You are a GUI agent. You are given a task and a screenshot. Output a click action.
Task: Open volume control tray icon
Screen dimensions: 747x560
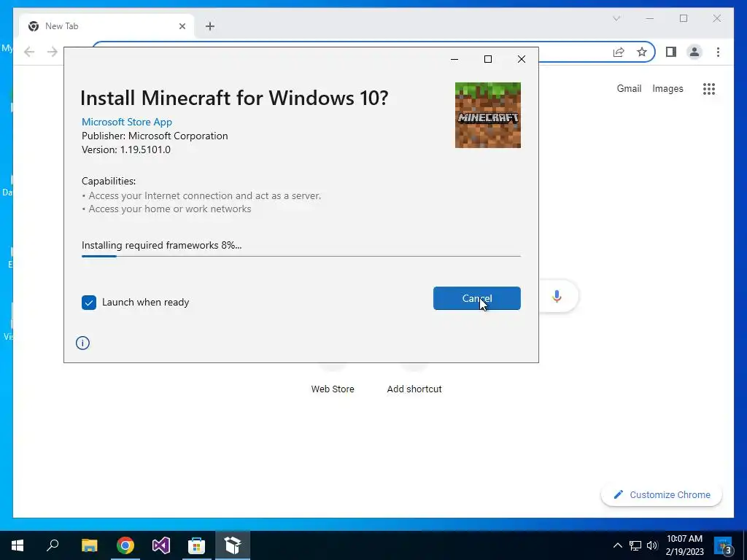pos(652,545)
